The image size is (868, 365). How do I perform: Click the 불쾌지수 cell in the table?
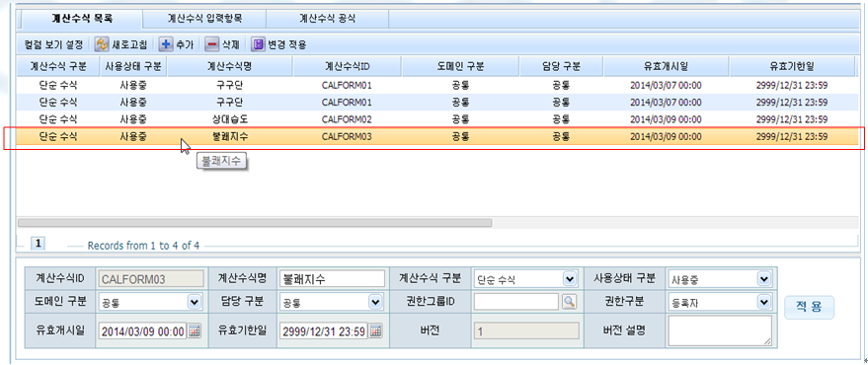[x=230, y=136]
